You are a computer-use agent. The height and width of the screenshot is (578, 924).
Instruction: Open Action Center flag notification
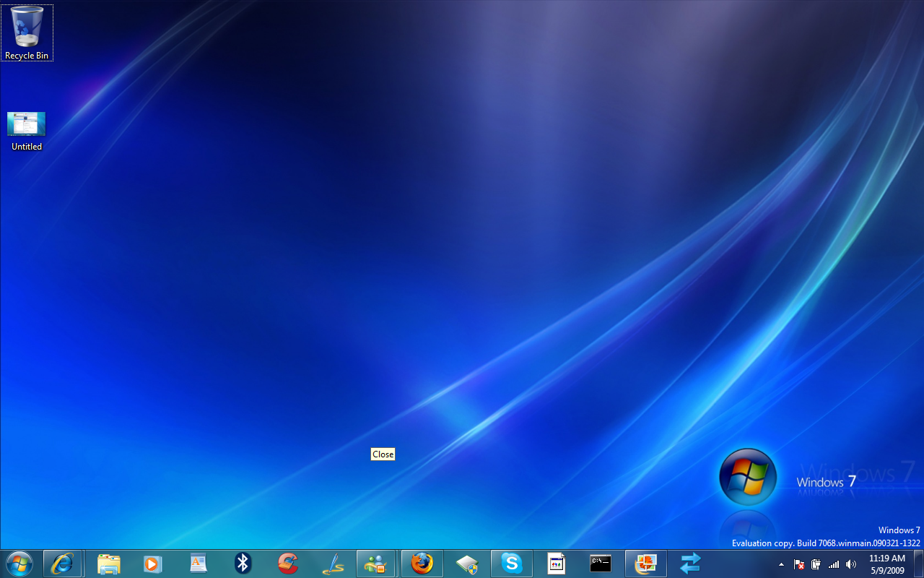coord(799,564)
